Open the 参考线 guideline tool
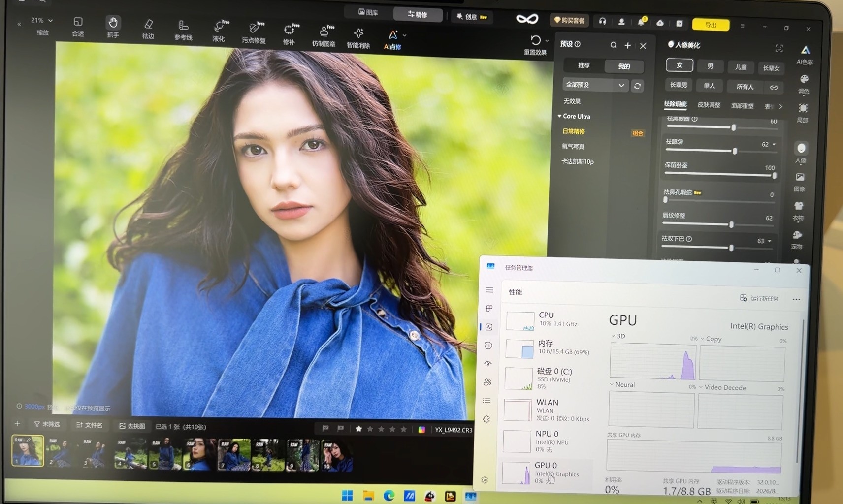The width and height of the screenshot is (843, 504). pos(183,30)
